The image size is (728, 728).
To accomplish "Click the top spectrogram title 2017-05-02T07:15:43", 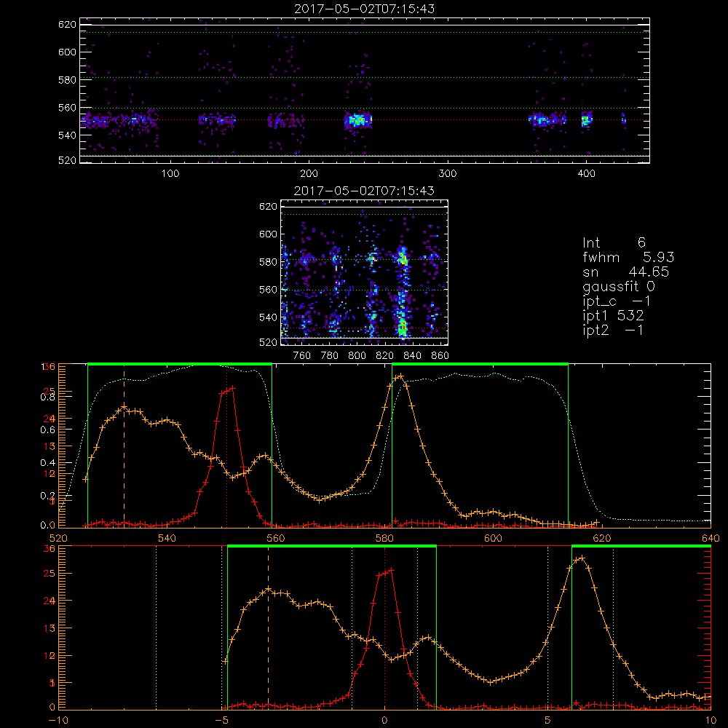I will (365, 9).
